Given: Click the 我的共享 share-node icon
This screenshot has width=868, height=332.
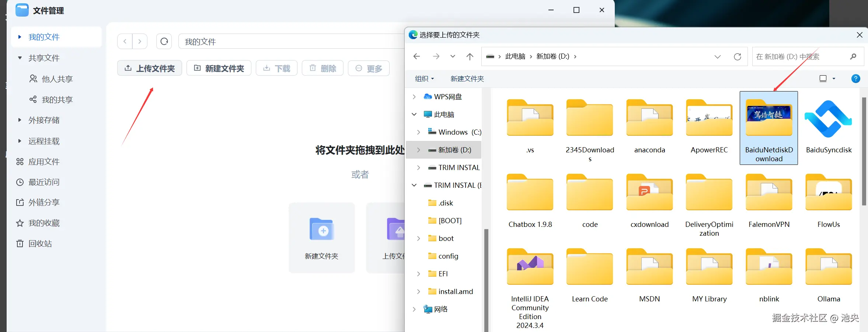Looking at the screenshot, I should pyautogui.click(x=34, y=99).
